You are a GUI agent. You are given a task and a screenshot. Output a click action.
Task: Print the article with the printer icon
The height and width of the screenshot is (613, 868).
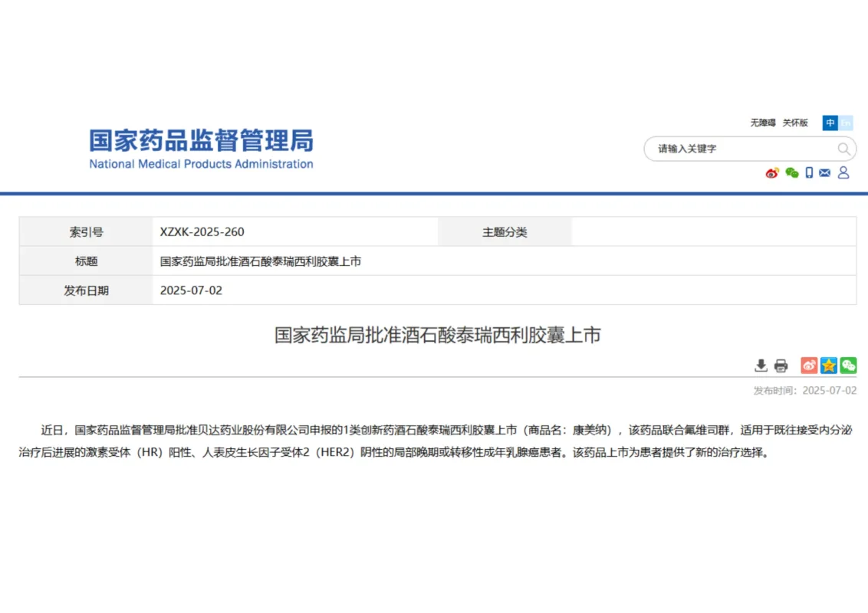coord(781,366)
